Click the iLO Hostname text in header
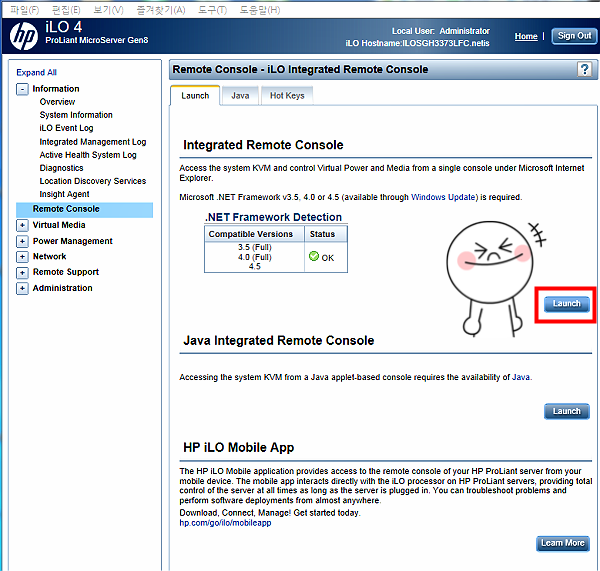 [417, 43]
